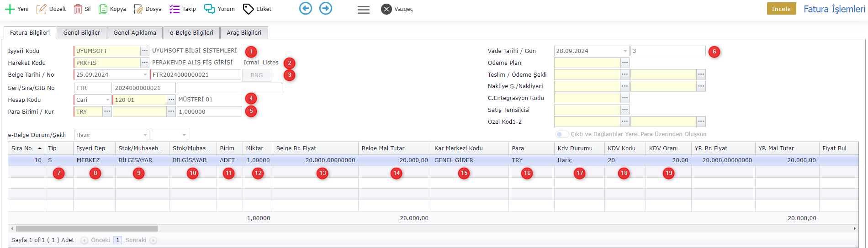The height and width of the screenshot is (248, 868).
Task: Switch to Genel Bilgiler tab
Action: [82, 33]
